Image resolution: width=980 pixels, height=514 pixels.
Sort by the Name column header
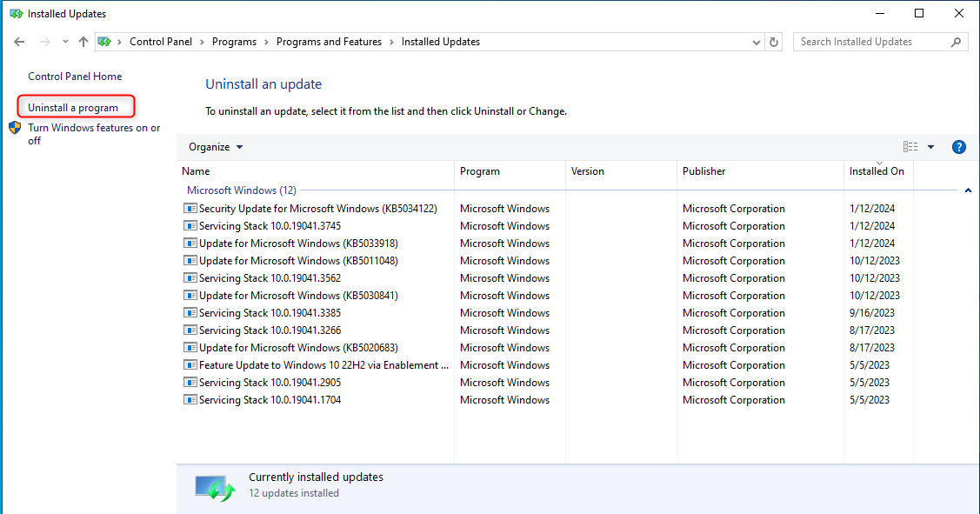316,171
